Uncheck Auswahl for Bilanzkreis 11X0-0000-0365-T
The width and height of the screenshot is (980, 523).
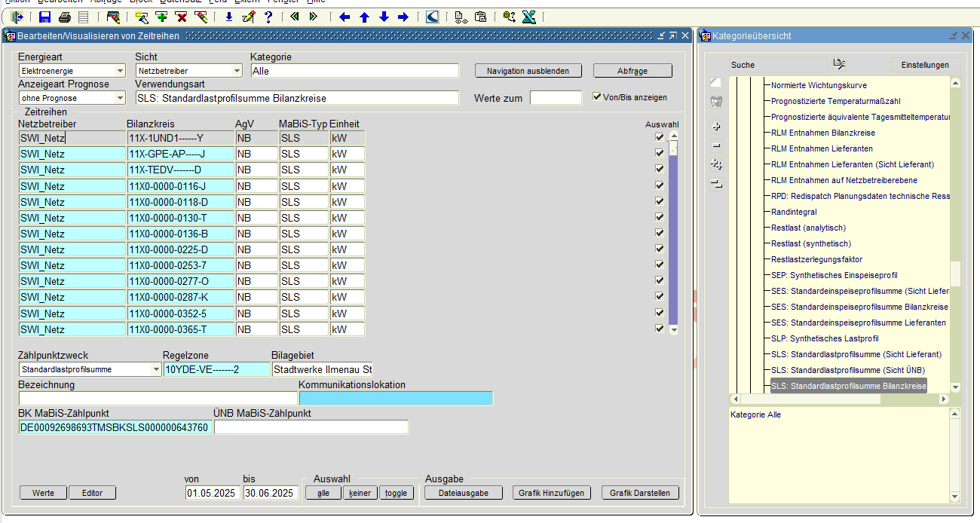click(x=660, y=329)
